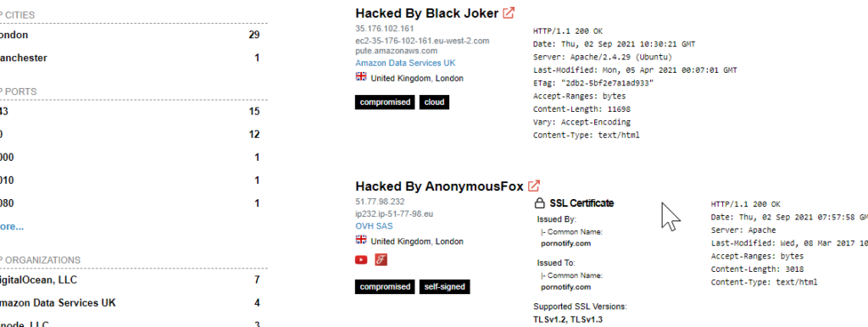Click the SSL Certificate padlock icon
The width and height of the screenshot is (868, 327).
pyautogui.click(x=540, y=203)
